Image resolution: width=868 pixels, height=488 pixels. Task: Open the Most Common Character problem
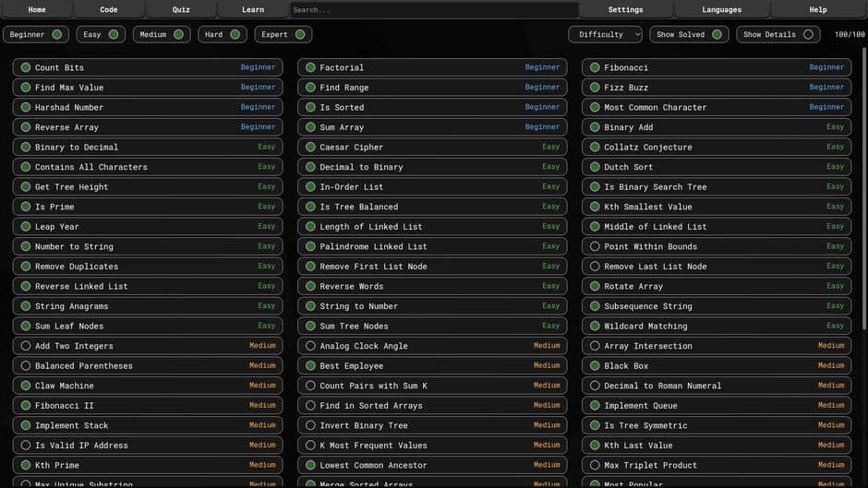pyautogui.click(x=717, y=107)
